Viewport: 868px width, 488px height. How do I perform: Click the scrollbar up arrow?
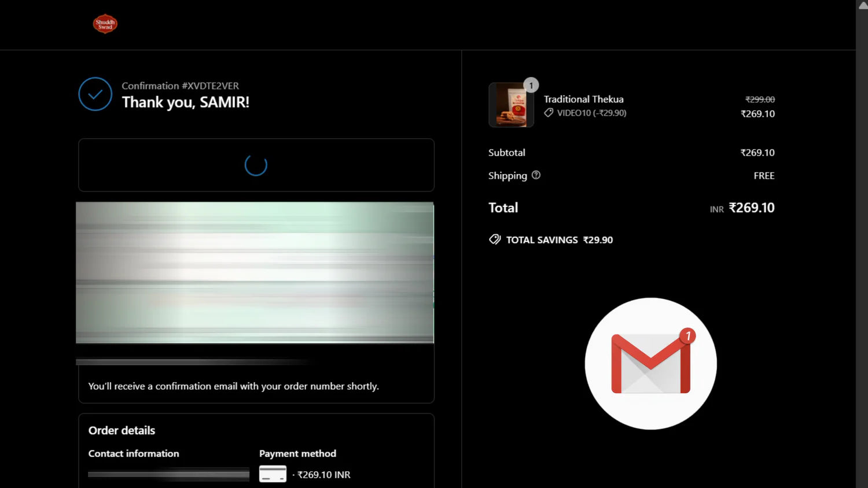click(862, 5)
